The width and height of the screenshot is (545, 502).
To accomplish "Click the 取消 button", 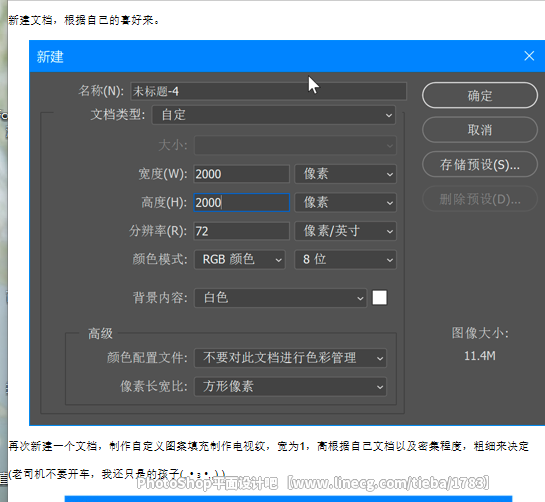I will [480, 130].
